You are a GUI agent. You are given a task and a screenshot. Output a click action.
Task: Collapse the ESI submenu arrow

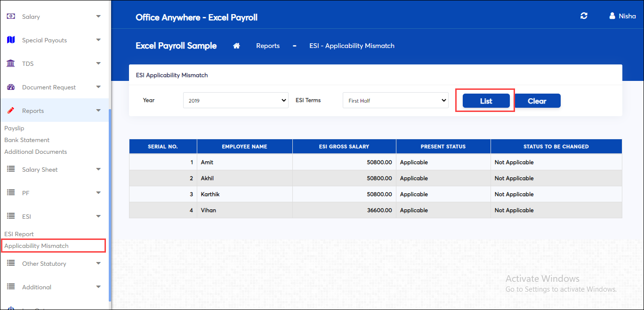[98, 216]
